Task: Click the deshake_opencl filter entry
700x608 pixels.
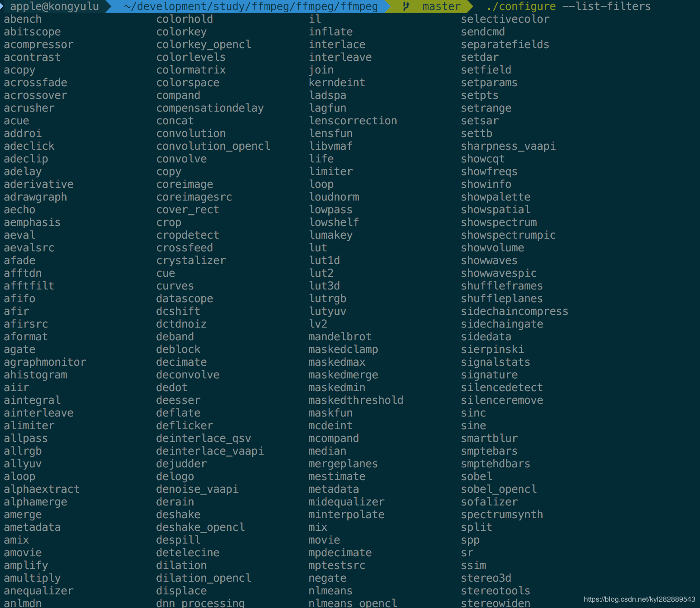Action: tap(200, 527)
